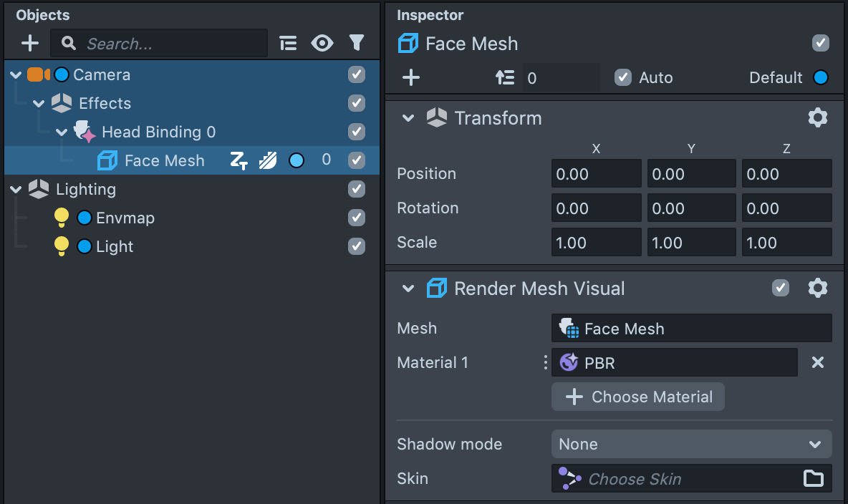Select the Light object in hierarchy
This screenshot has width=848, height=504.
(x=115, y=246)
